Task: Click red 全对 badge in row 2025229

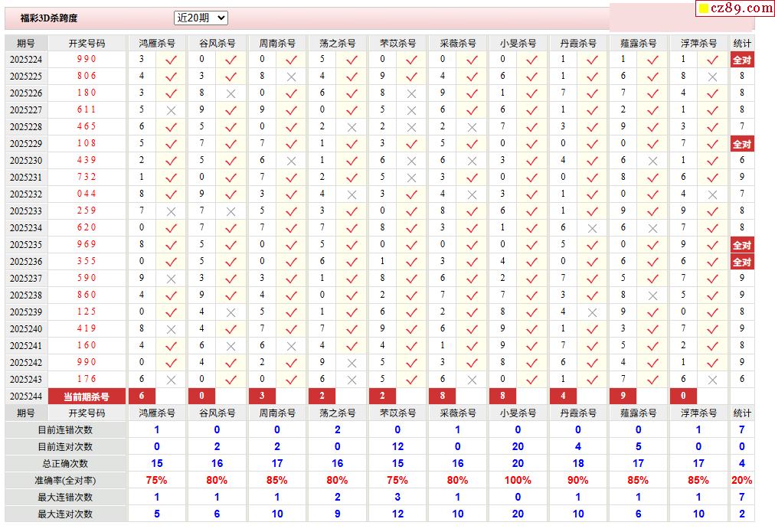Action: [742, 144]
